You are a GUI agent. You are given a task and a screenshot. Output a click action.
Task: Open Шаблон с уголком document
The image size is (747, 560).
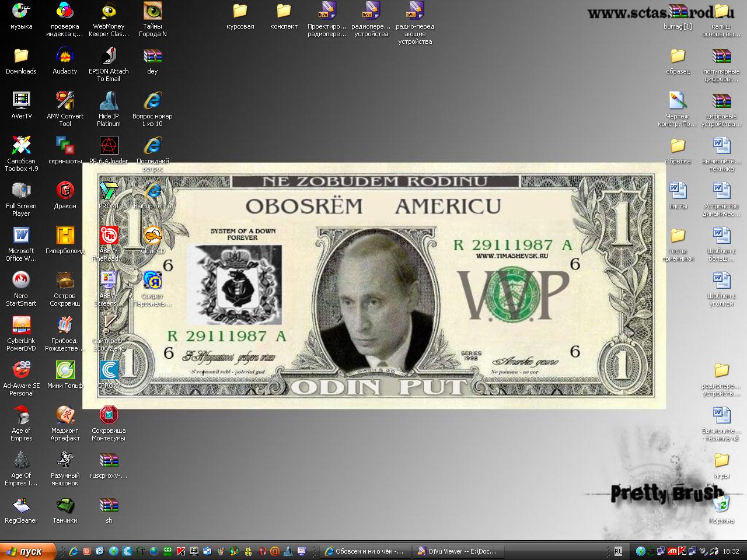pos(721,289)
